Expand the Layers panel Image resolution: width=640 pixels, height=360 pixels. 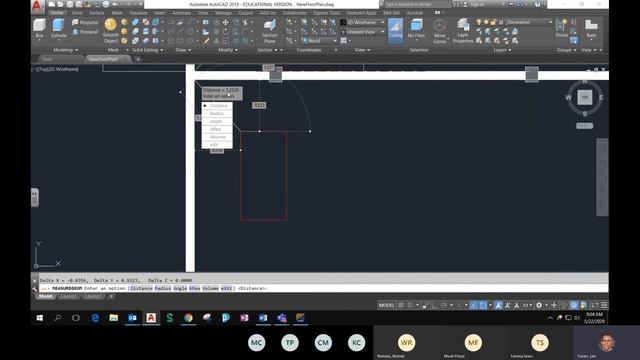[502, 50]
